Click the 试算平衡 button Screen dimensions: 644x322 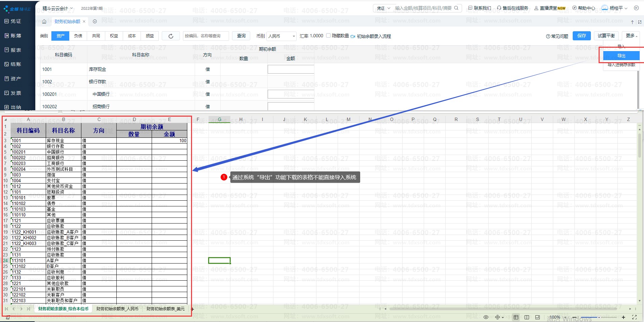tap(606, 36)
